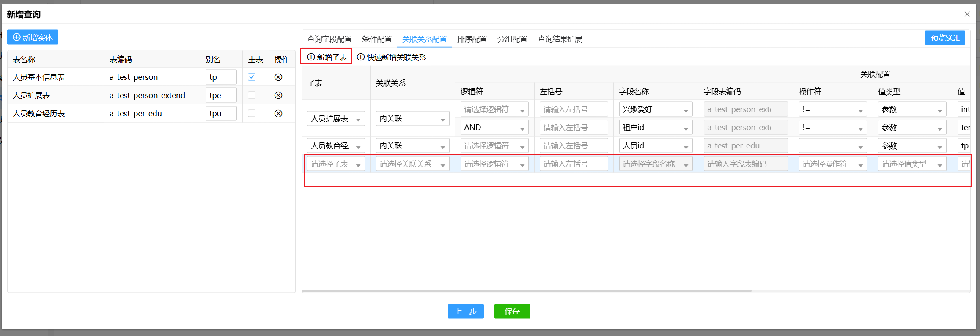Switch to the 条件配置 tab
The width and height of the screenshot is (980, 336).
[x=377, y=39]
